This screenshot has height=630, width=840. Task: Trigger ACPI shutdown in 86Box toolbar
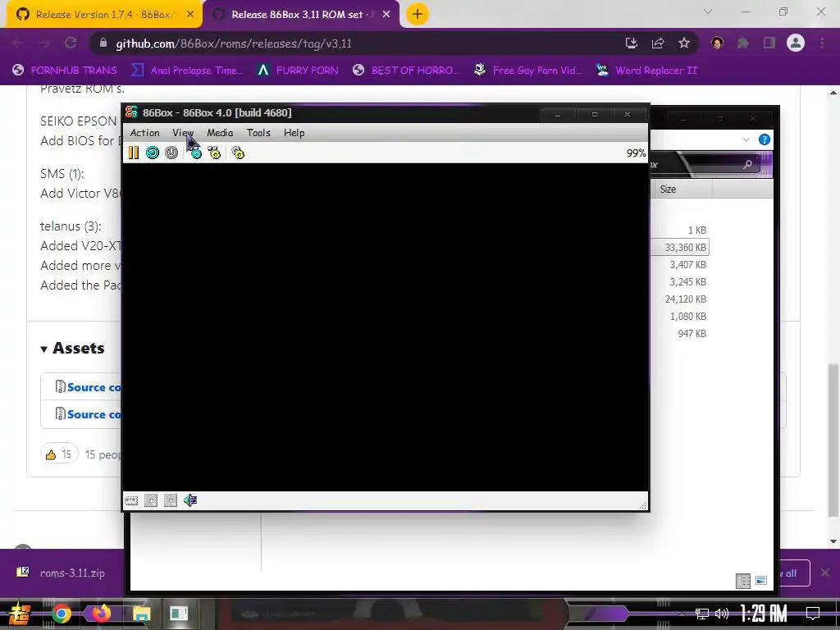(x=171, y=153)
